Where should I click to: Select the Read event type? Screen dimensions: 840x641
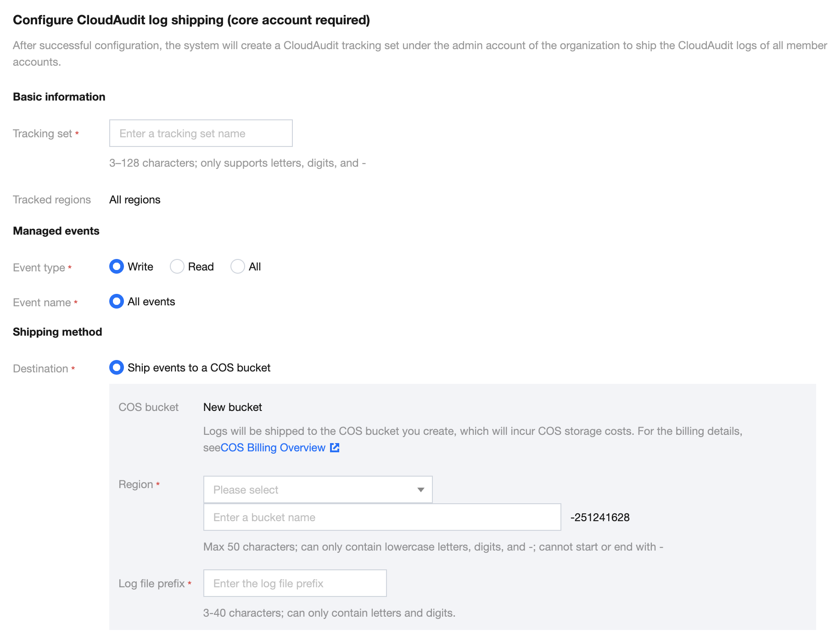tap(177, 267)
